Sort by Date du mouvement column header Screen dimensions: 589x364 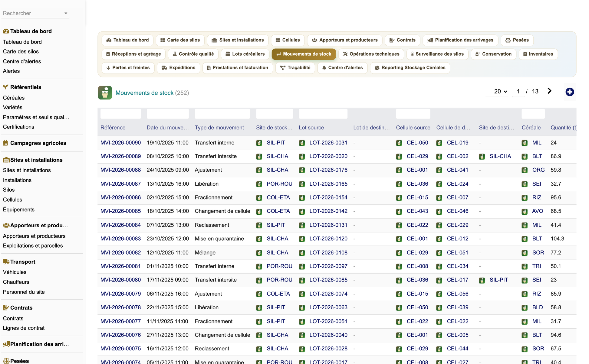click(168, 128)
